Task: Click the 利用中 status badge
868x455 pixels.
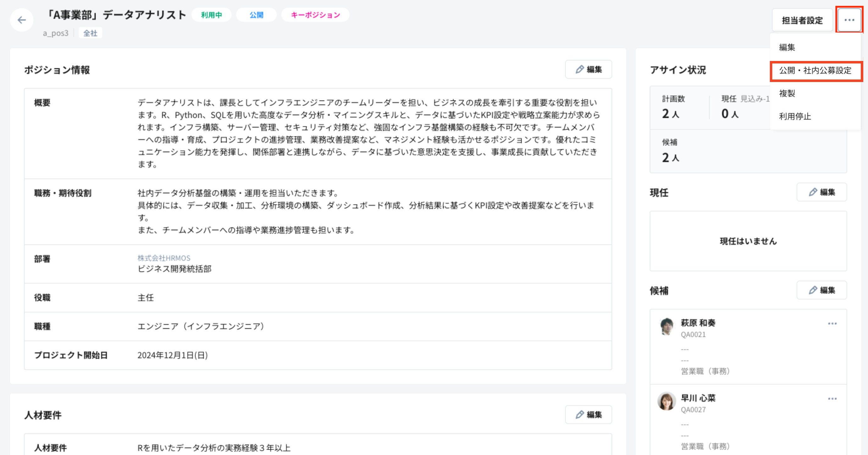Action: click(x=211, y=15)
